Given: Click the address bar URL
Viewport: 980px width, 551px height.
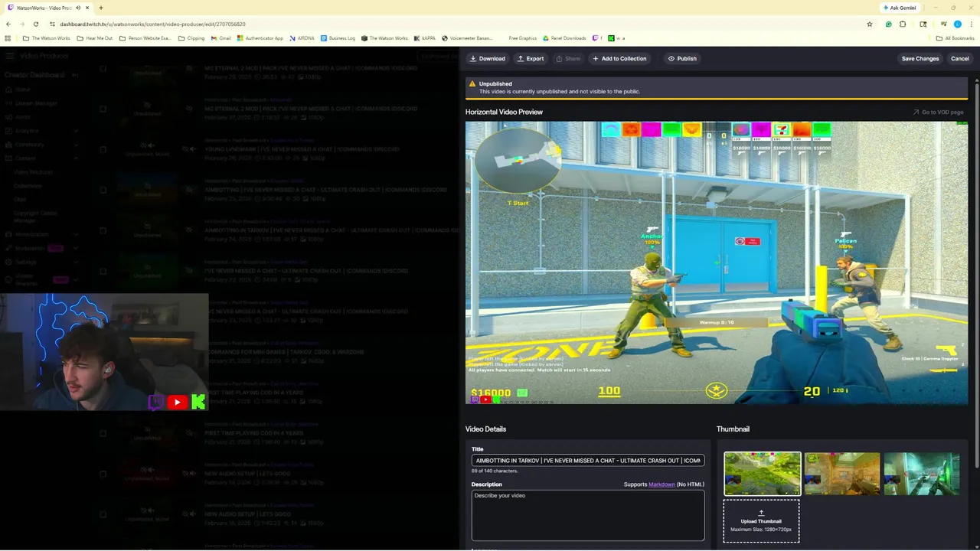Looking at the screenshot, I should click(x=153, y=24).
